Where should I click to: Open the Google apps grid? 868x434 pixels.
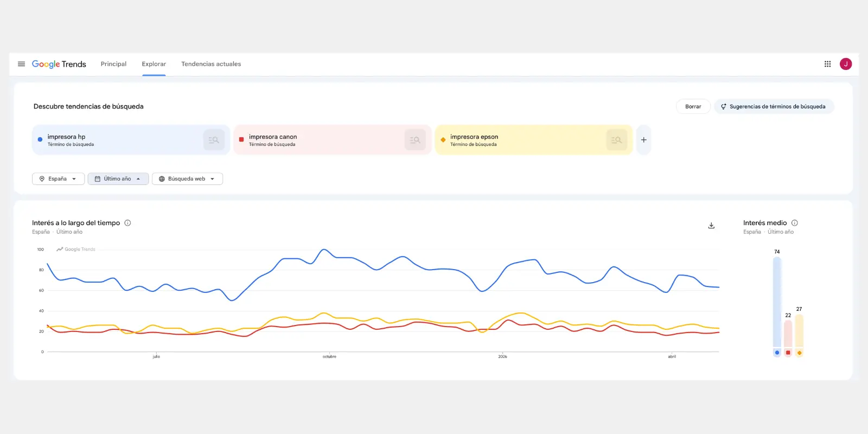point(827,64)
